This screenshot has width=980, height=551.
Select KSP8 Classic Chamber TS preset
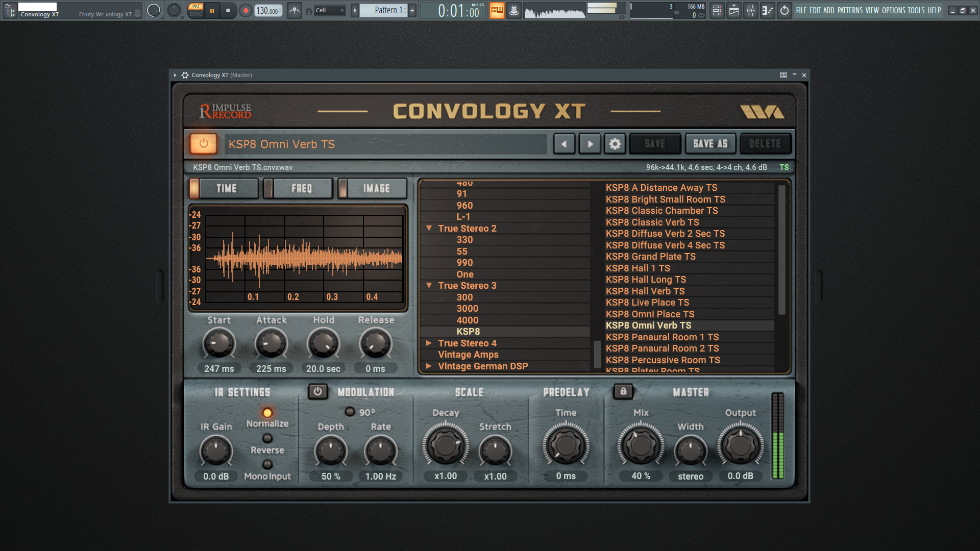coord(689,211)
